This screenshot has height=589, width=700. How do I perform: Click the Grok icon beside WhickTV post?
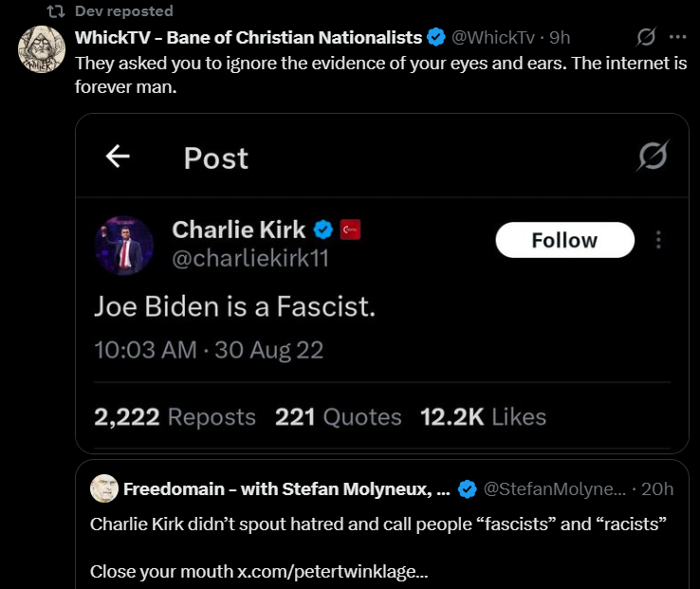(646, 38)
